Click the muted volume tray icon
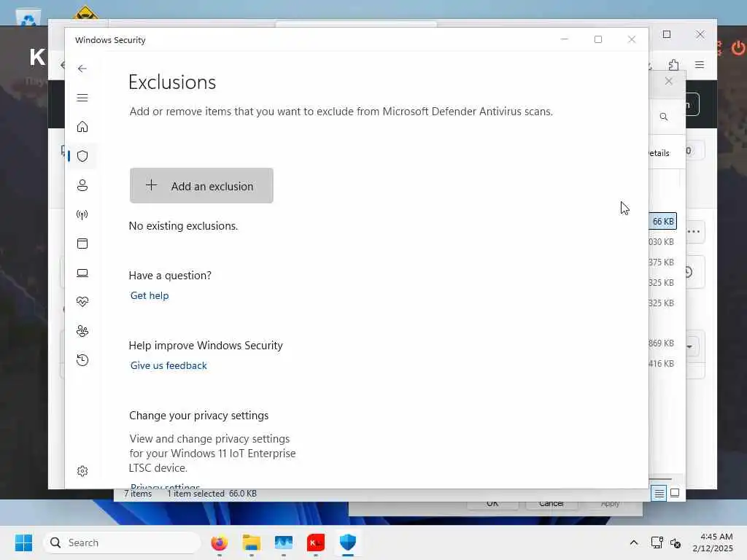Screen dimensions: 747x560 pos(676,542)
